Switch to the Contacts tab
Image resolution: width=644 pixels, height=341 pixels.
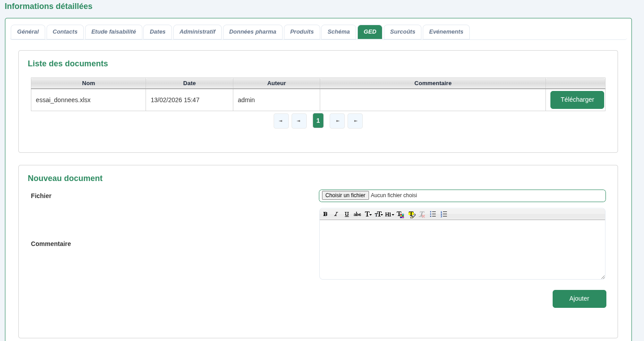click(x=65, y=32)
